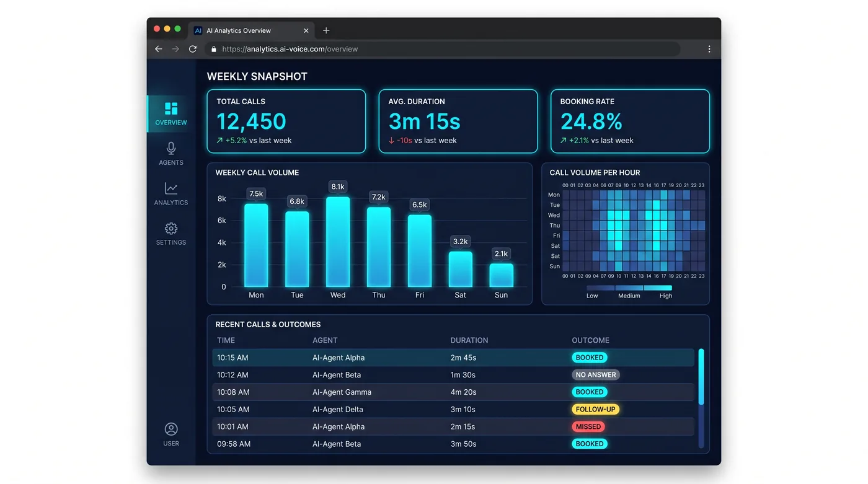The width and height of the screenshot is (868, 484).
Task: Go back using the browser back arrow
Action: click(159, 49)
